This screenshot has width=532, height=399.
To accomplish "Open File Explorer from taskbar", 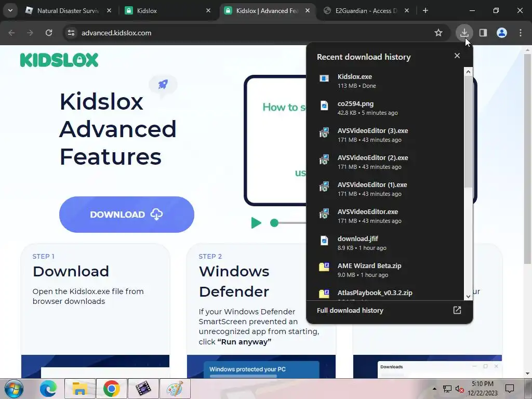I will point(79,389).
